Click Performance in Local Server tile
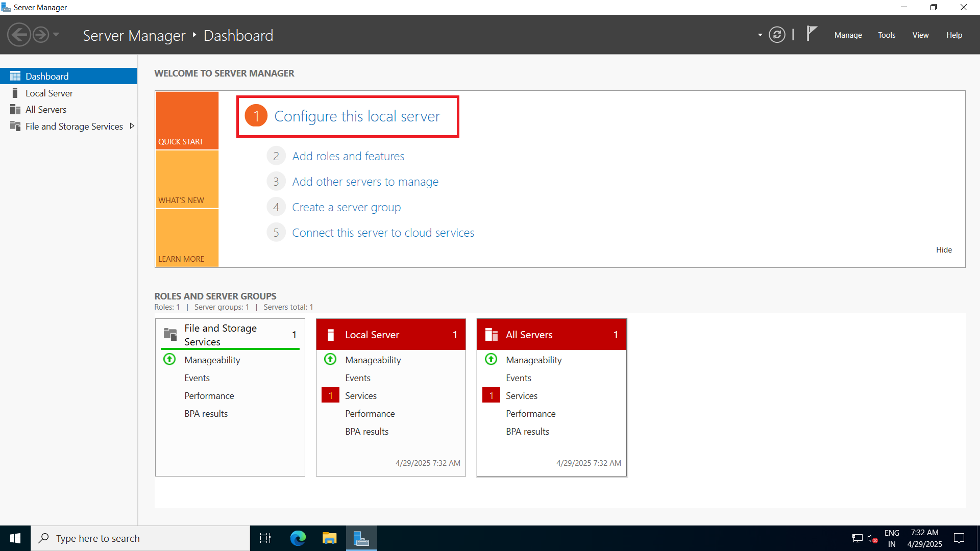 pyautogui.click(x=370, y=413)
